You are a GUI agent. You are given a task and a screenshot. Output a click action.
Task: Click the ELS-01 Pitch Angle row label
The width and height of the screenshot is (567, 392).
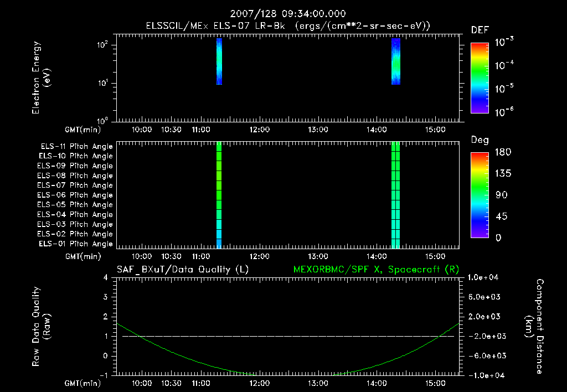coord(76,244)
